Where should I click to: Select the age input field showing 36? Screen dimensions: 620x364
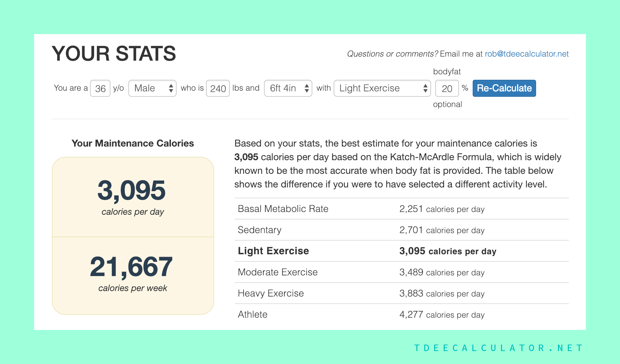[100, 88]
